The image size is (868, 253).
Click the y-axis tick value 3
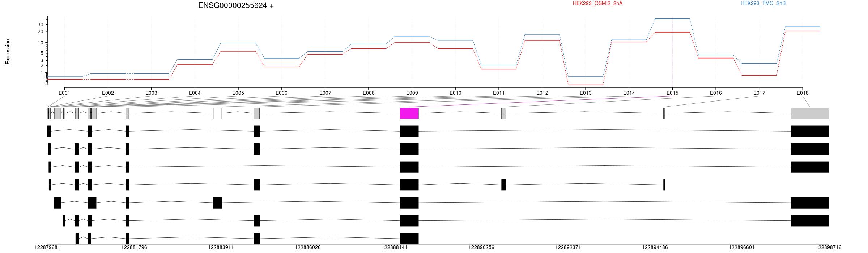(x=42, y=60)
